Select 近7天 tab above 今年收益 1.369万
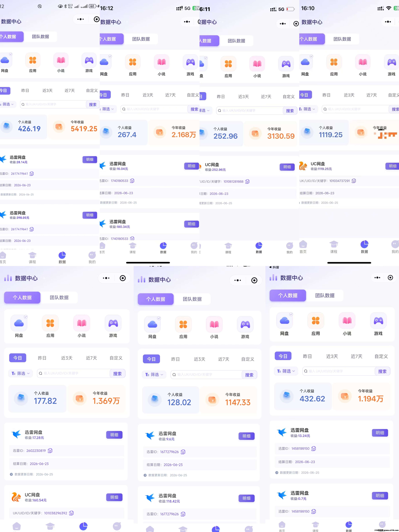The width and height of the screenshot is (399, 532). (91, 358)
